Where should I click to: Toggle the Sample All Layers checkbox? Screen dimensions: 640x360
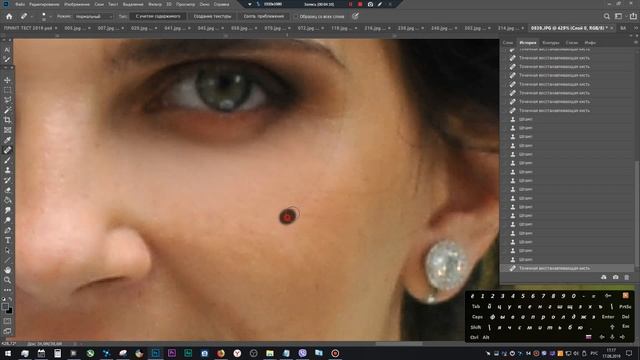click(x=296, y=17)
